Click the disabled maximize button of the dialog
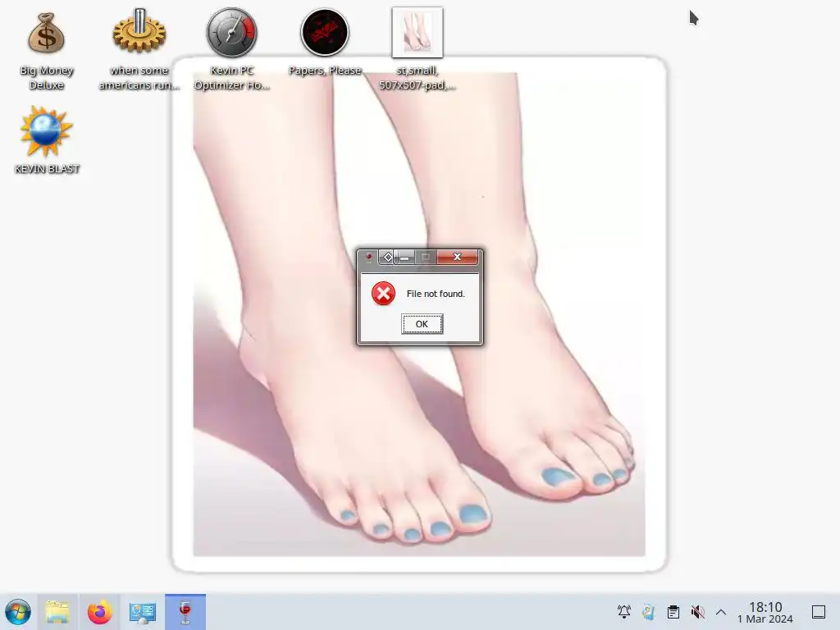The width and height of the screenshot is (840, 630). tap(426, 258)
